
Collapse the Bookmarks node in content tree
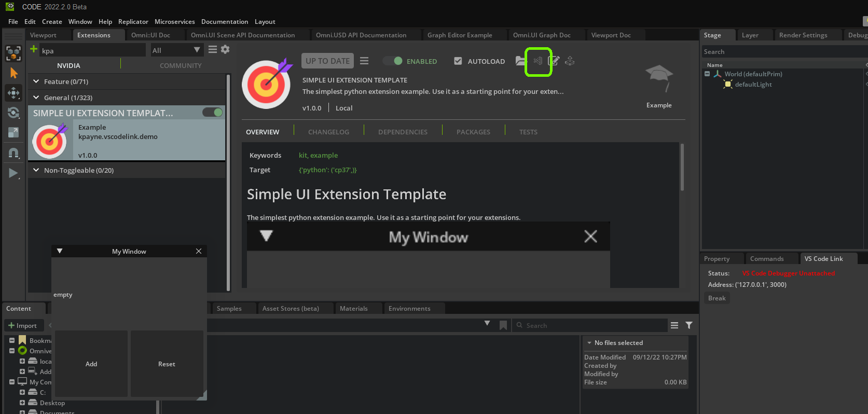pyautogui.click(x=12, y=340)
